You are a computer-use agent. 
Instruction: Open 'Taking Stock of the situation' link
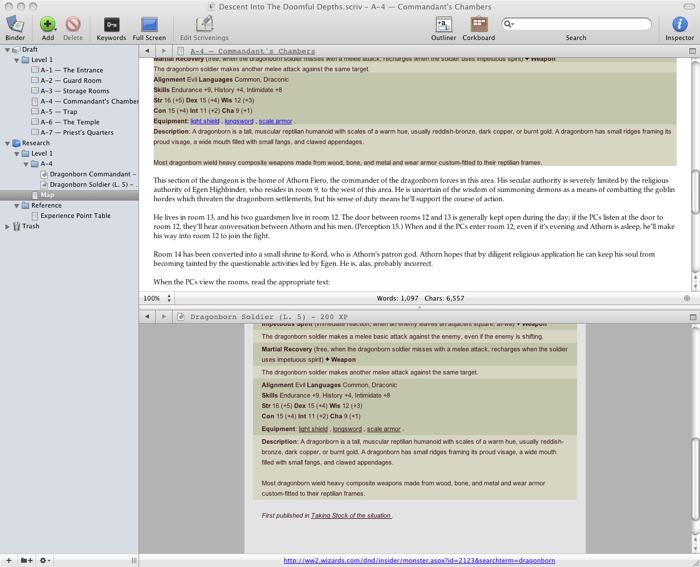[x=351, y=516]
